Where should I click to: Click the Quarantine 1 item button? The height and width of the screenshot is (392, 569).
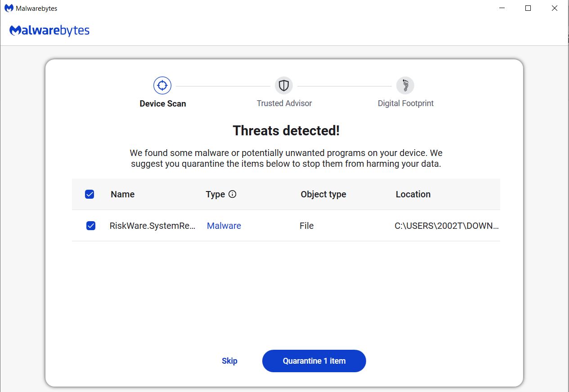pos(314,361)
